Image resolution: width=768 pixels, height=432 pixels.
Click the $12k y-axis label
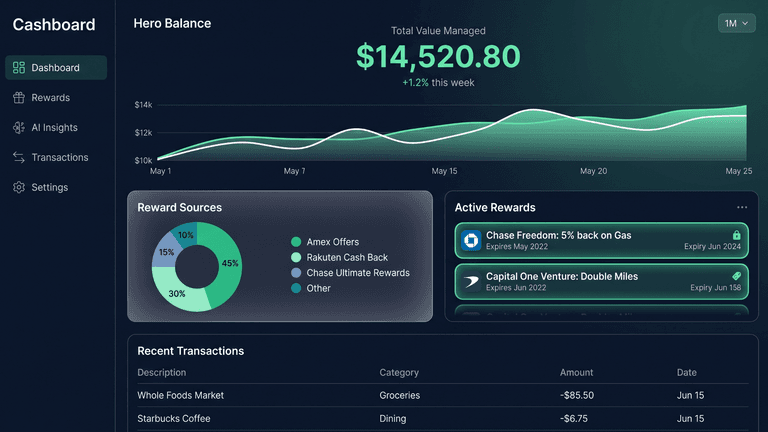(x=144, y=133)
